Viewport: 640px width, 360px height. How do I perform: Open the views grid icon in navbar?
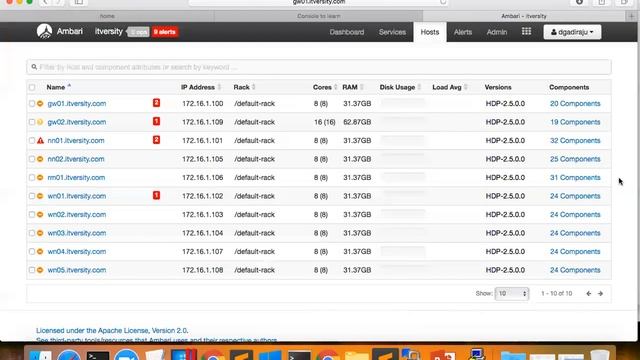click(527, 31)
